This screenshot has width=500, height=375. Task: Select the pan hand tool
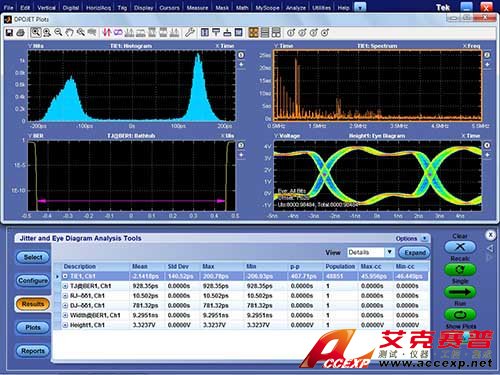coord(69,32)
